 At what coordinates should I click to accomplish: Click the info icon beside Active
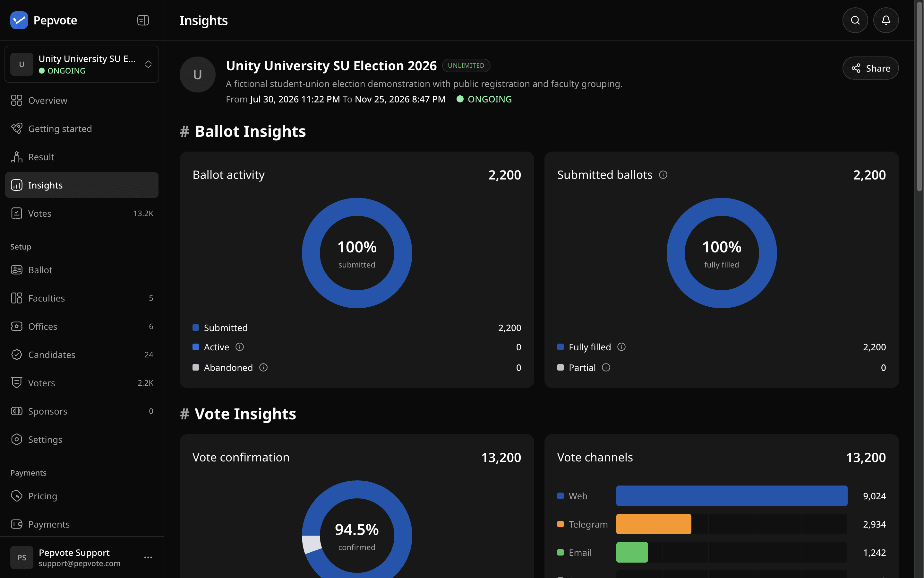pos(240,347)
